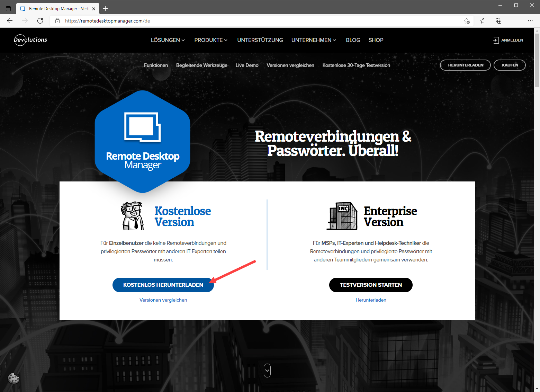
Task: Open the browser Favorites list icon
Action: pos(483,21)
